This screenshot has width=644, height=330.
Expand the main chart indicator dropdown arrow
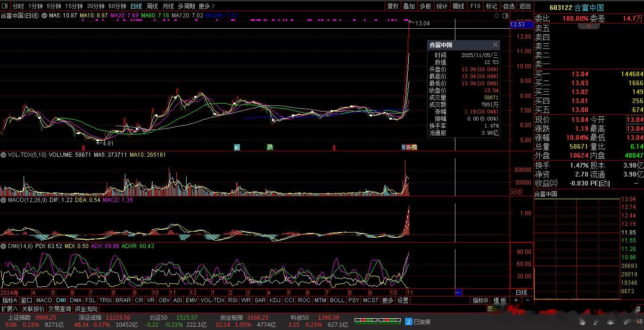44,16
